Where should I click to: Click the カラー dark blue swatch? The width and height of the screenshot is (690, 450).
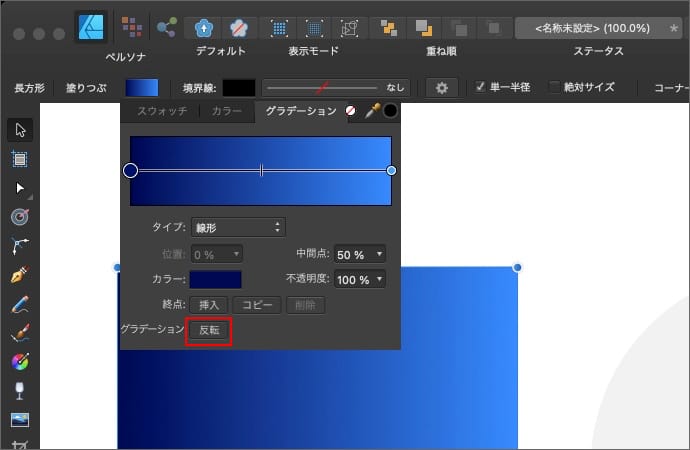click(215, 279)
